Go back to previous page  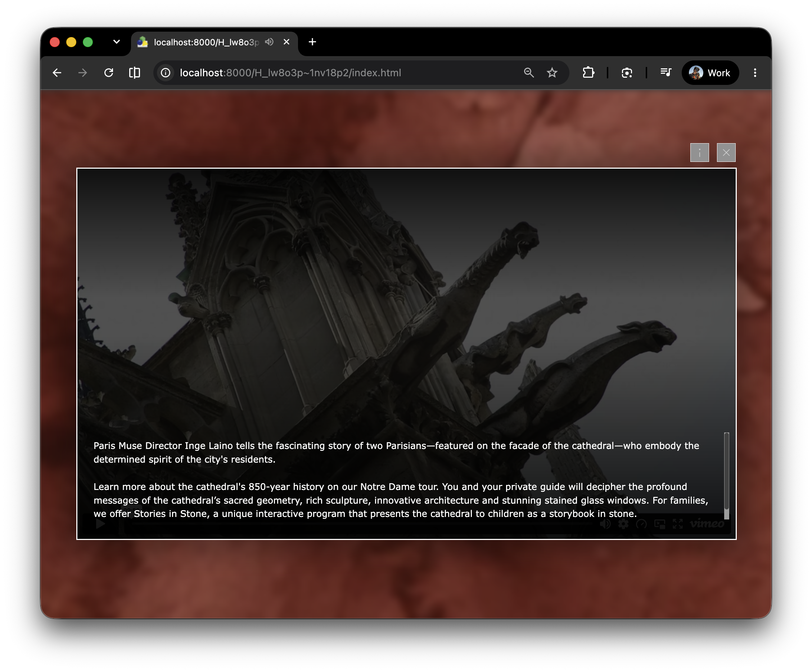click(57, 73)
